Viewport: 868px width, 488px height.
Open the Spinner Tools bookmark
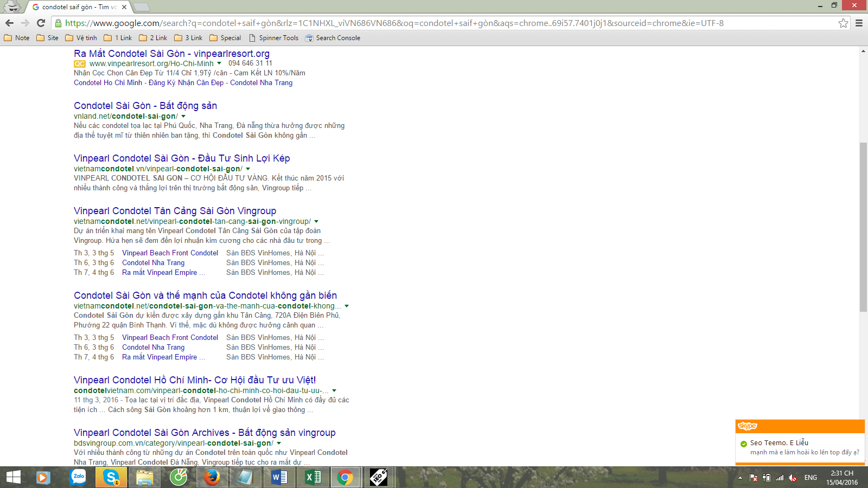coord(273,38)
